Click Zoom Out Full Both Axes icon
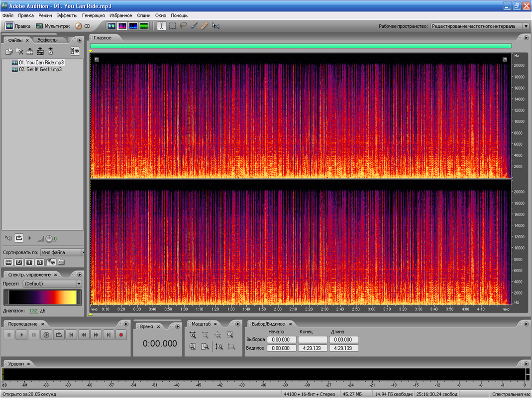Image resolution: width=532 pixels, height=398 pixels. (x=217, y=335)
